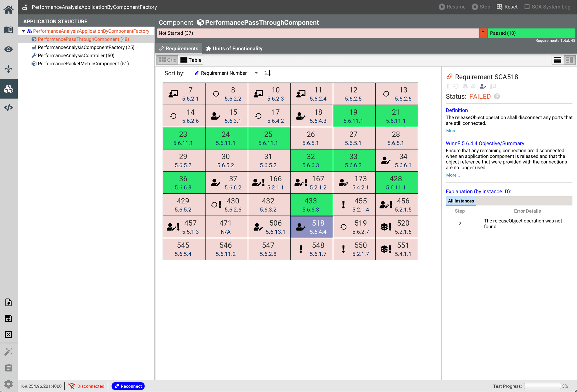Expand More under the Definition section
The image size is (577, 392).
tap(453, 130)
